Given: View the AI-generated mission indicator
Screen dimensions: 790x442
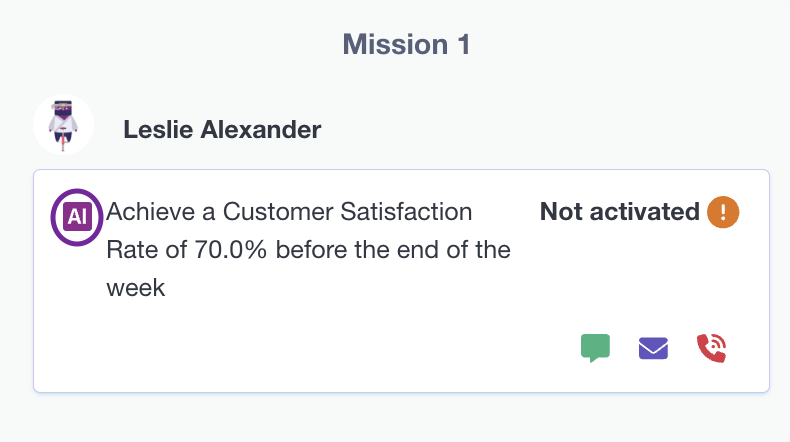Looking at the screenshot, I should 77,217.
